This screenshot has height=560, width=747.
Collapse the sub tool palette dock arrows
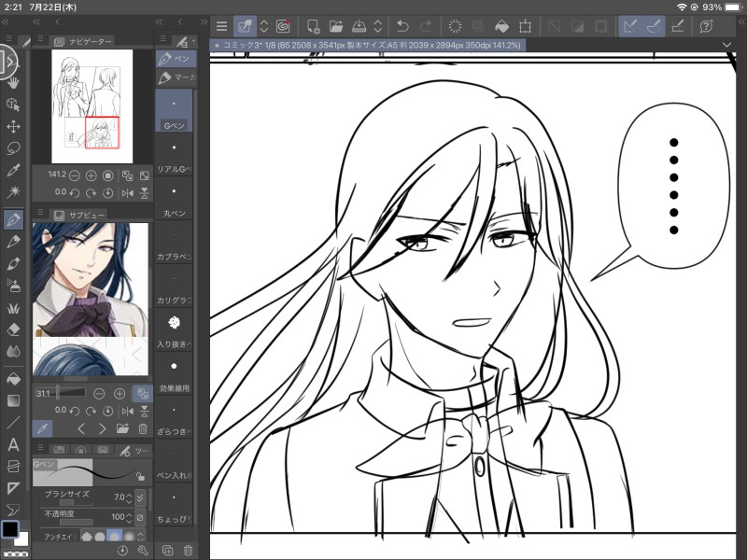coord(159,21)
